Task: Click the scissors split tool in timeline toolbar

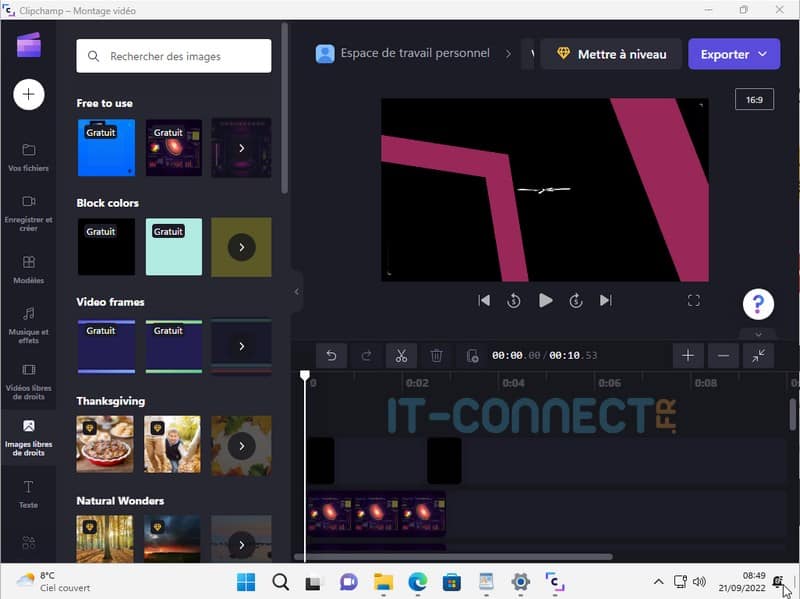Action: [x=400, y=355]
